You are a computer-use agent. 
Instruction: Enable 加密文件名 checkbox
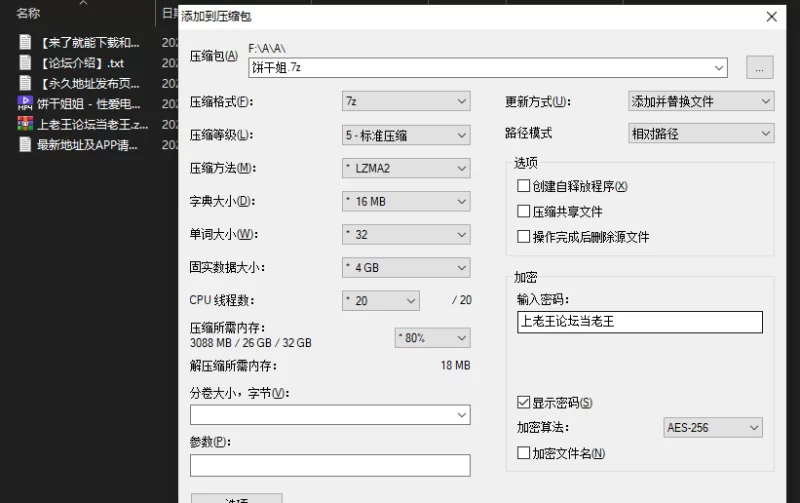coord(523,452)
